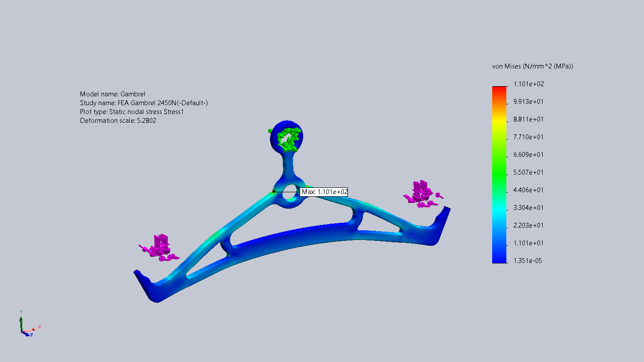This screenshot has height=362, width=644.
Task: Click the Study name FEA Gambrel 2450N text
Action: click(144, 103)
